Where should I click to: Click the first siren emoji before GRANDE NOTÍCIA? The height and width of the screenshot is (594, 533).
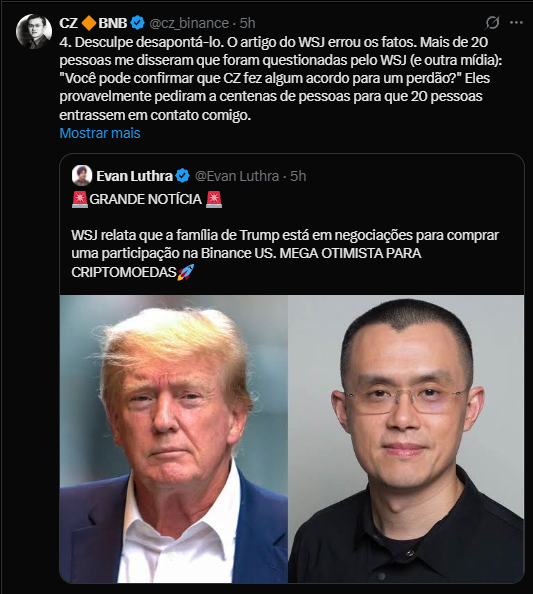click(80, 199)
